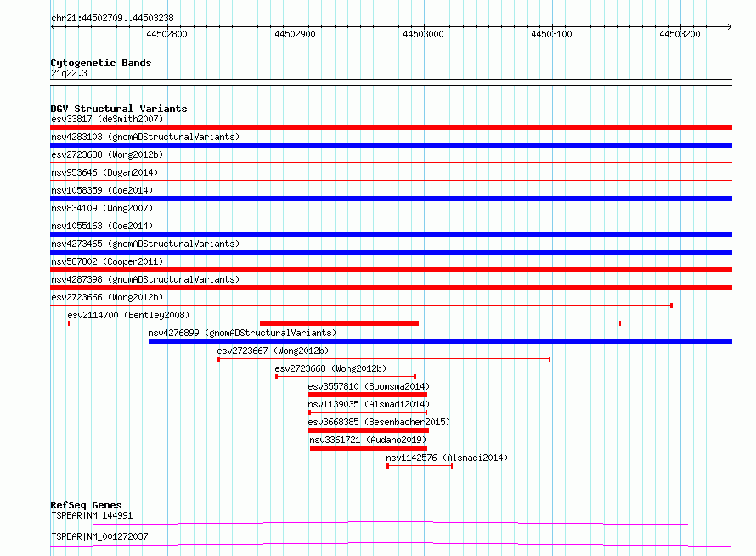This screenshot has width=756, height=556.
Task: Click the 21q22.3 cytogenetic band bar
Action: pyautogui.click(x=391, y=82)
